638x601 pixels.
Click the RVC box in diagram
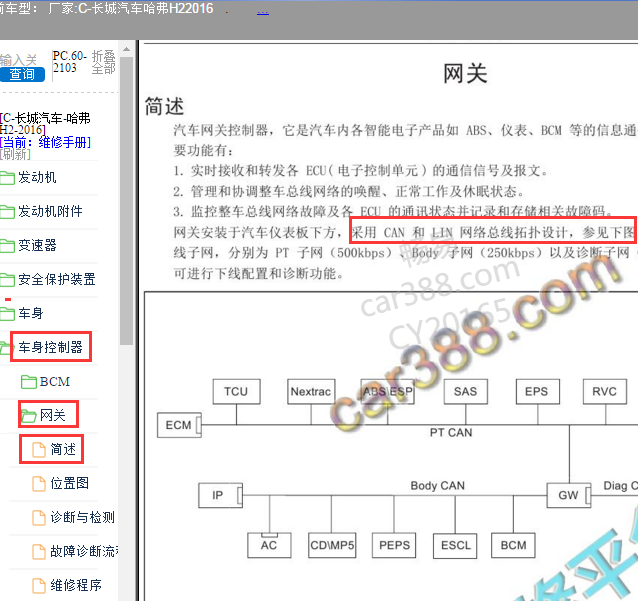coord(605,391)
